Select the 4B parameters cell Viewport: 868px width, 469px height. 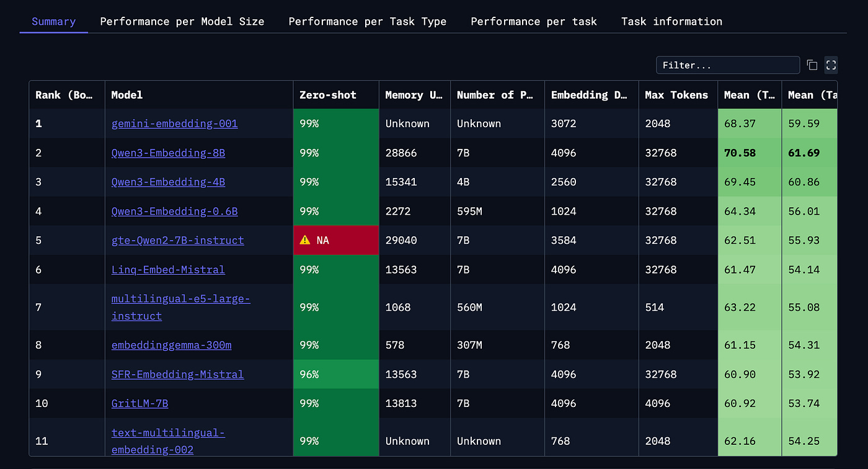(498, 182)
